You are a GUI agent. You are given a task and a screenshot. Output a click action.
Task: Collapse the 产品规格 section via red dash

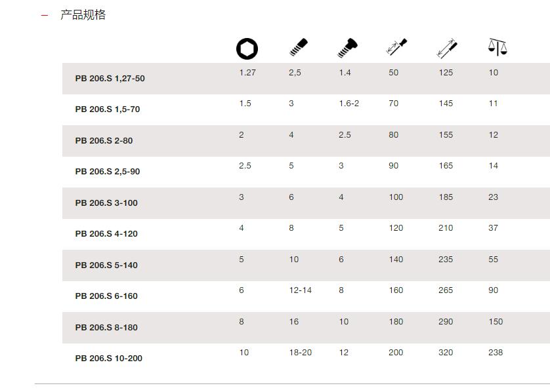(45, 15)
